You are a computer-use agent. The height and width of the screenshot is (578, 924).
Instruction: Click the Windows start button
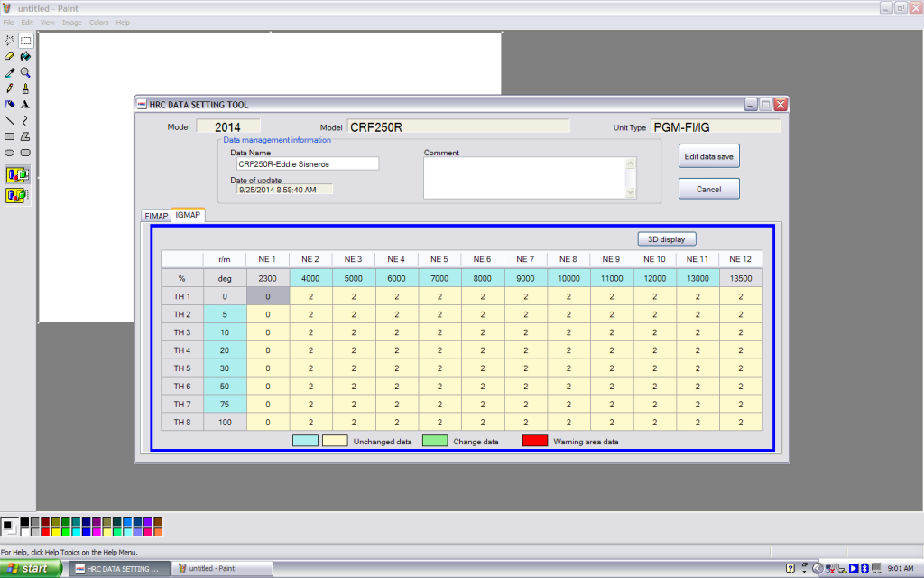(31, 569)
